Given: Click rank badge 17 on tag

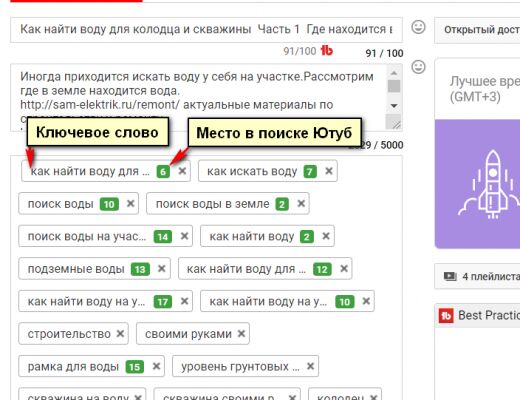Looking at the screenshot, I should pos(163,302).
